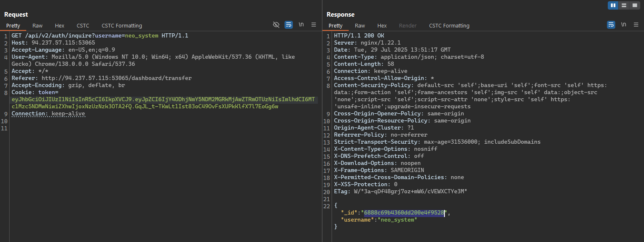
Task: Click the highlighted _id value 6888c69b4360dd200e4f9528
Action: point(404,213)
